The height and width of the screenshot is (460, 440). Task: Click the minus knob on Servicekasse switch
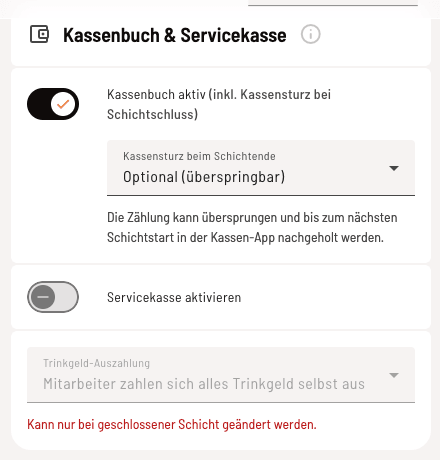coord(43,297)
